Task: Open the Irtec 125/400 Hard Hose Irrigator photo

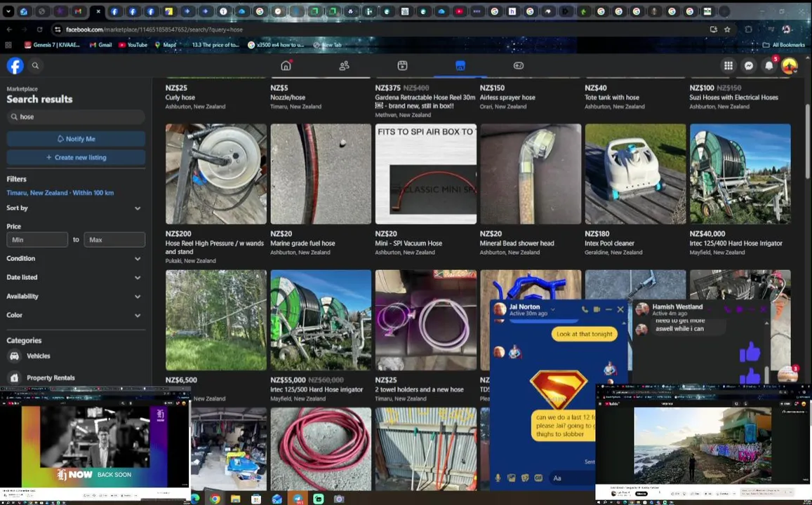Action: coord(740,174)
